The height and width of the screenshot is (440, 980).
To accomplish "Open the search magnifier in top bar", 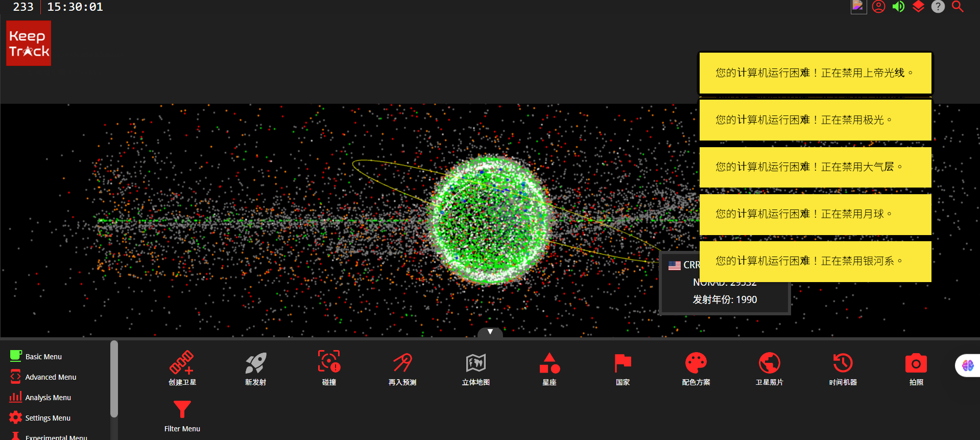I will pyautogui.click(x=958, y=7).
